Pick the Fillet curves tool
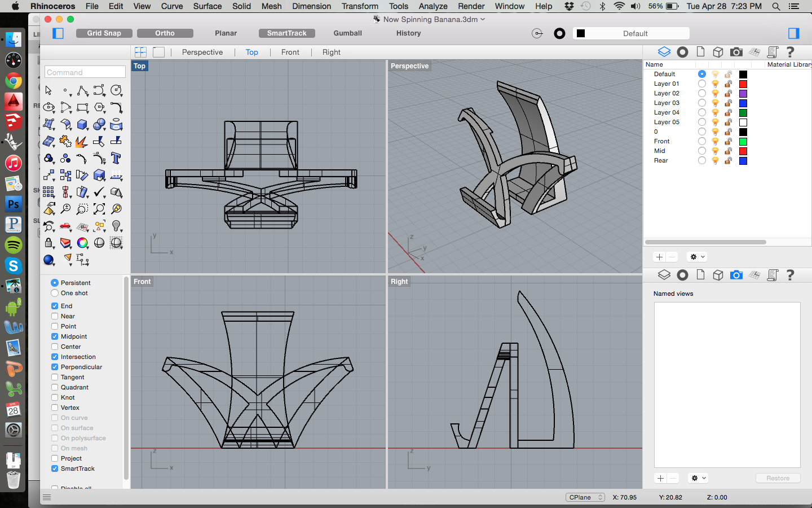The width and height of the screenshot is (812, 508). 116,107
